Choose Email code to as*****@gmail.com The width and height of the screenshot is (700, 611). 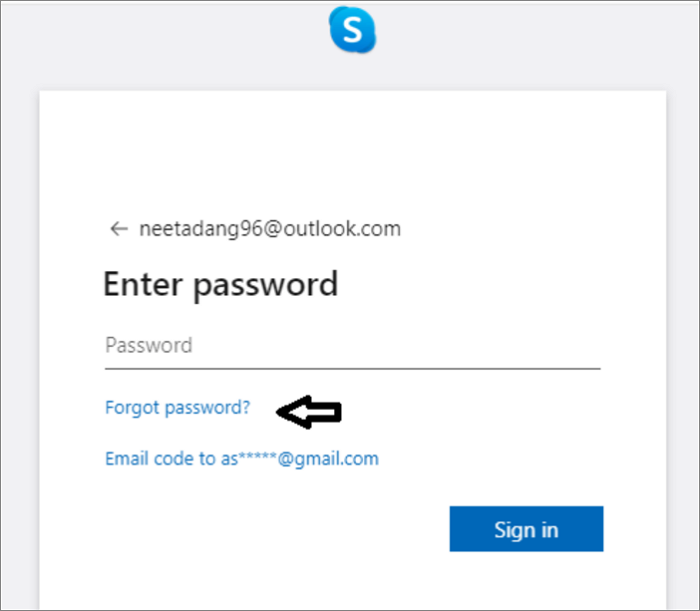click(241, 459)
